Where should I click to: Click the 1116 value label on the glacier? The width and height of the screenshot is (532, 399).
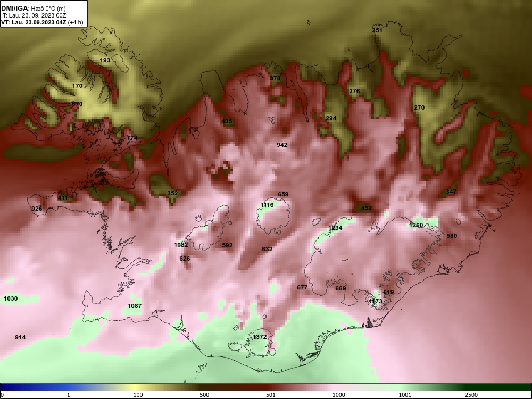coord(267,205)
